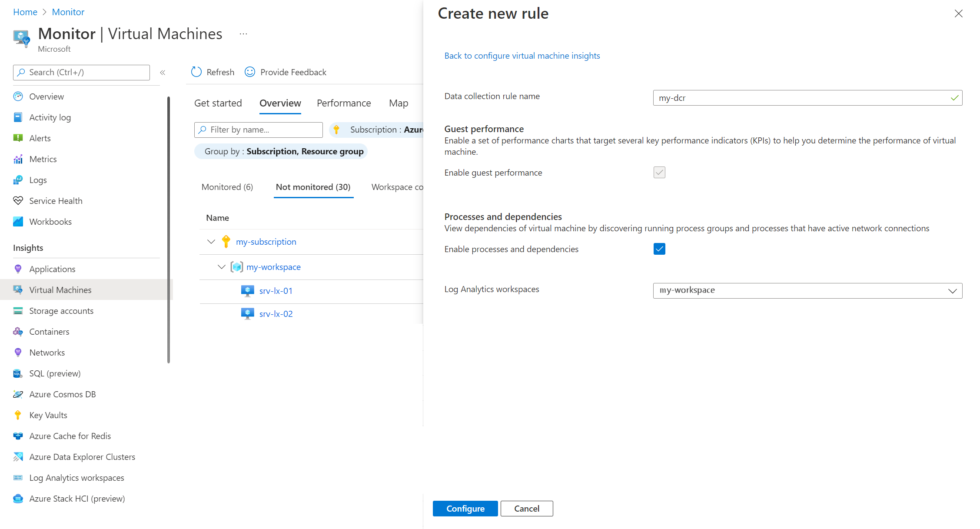Click the Containers icon in Insights
The width and height of the screenshot is (980, 529).
pyautogui.click(x=18, y=332)
